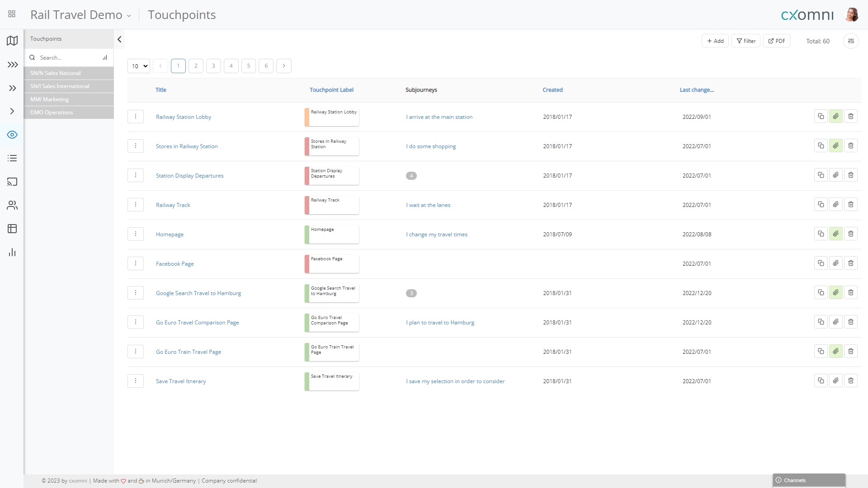Viewport: 868px width, 488px height.
Task: Open the bar chart analytics sidebar icon
Action: point(12,252)
